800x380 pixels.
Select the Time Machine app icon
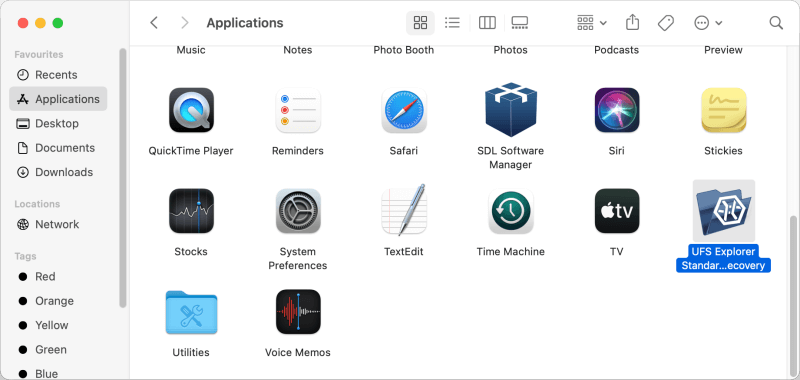pyautogui.click(x=511, y=211)
